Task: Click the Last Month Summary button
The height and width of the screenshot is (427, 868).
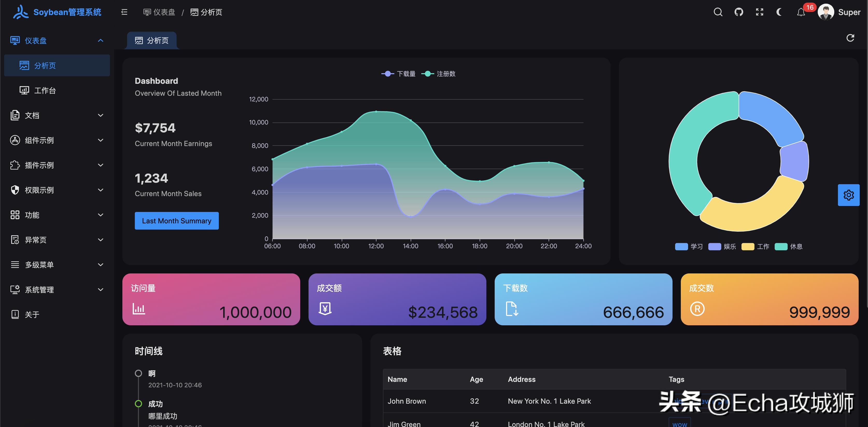Action: (x=177, y=221)
